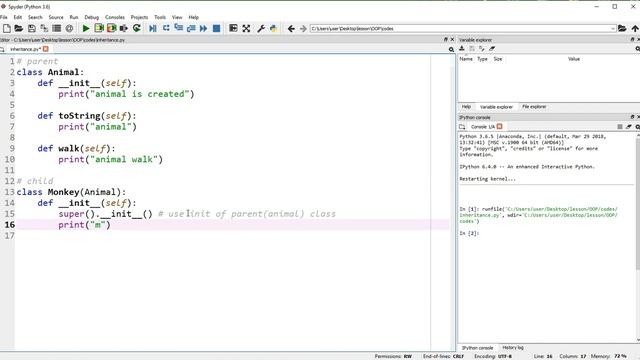Remove all variables eraser icon
The width and height of the screenshot is (640, 360).
tap(492, 49)
